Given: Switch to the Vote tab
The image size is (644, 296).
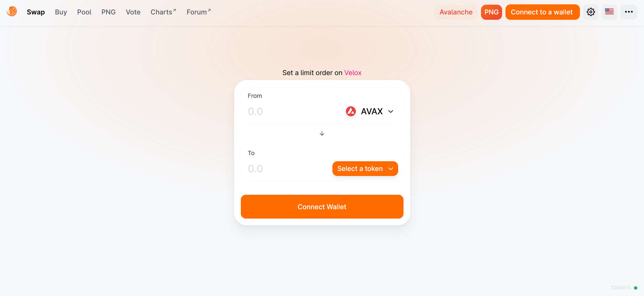Looking at the screenshot, I should [x=133, y=12].
